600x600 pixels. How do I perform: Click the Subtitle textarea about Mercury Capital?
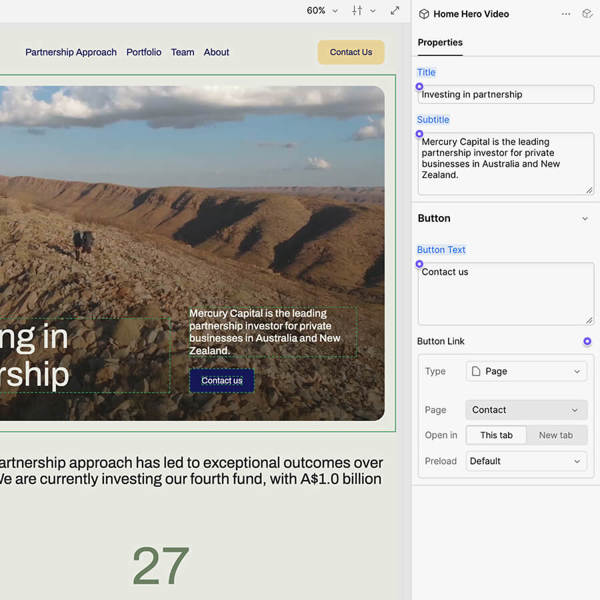coord(506,164)
